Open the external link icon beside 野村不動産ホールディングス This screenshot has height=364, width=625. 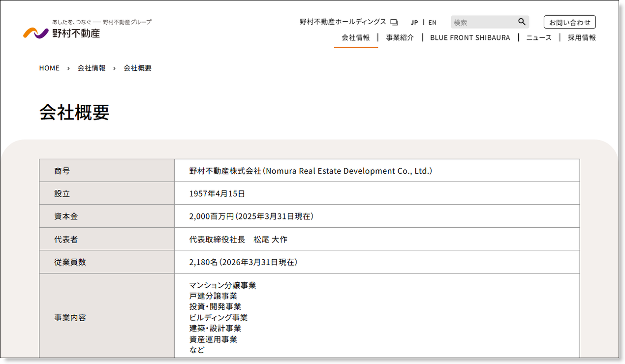[394, 22]
